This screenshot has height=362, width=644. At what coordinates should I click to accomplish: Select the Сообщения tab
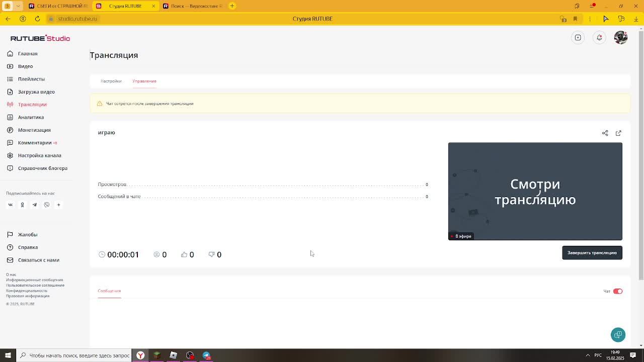pos(109,291)
